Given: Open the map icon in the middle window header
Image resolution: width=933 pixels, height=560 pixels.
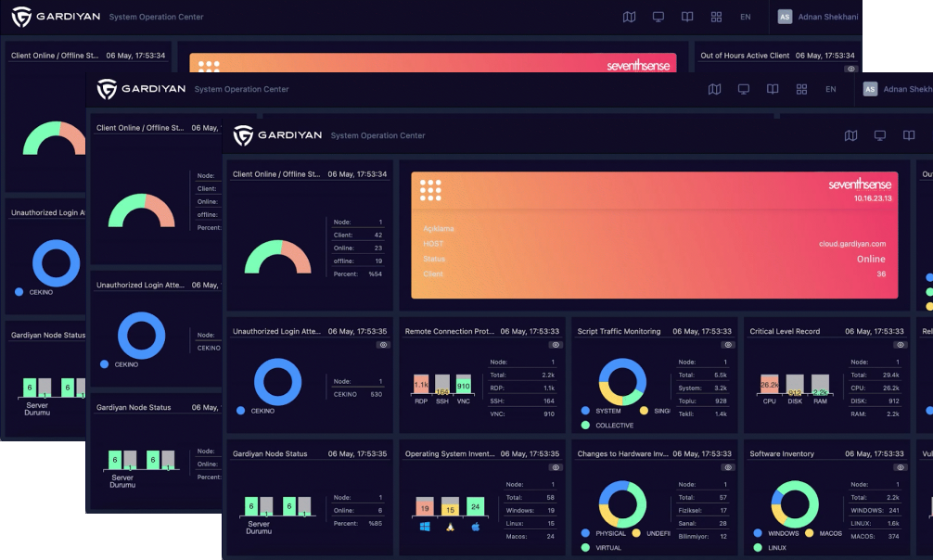Looking at the screenshot, I should point(715,89).
